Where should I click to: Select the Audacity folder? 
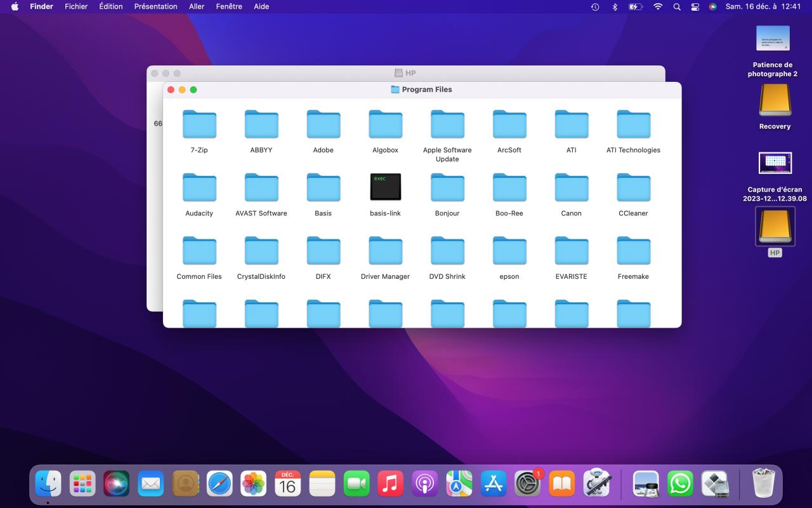(x=199, y=187)
